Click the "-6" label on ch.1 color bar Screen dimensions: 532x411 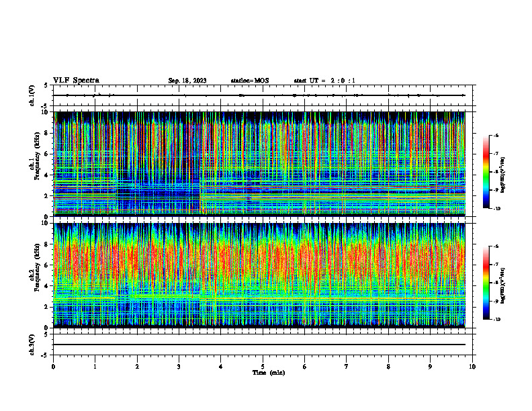(x=496, y=135)
